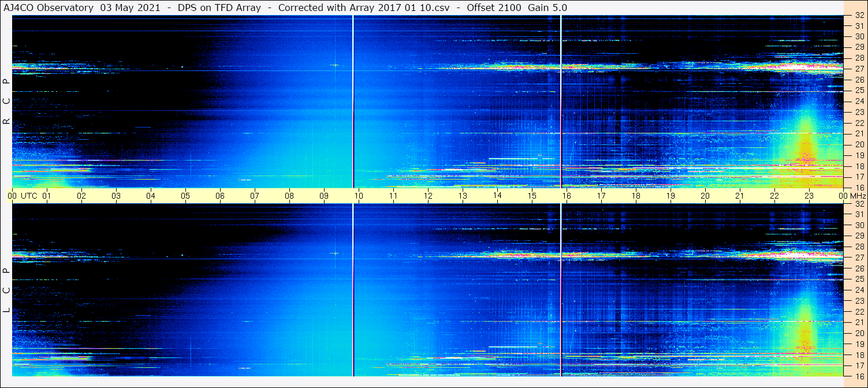Select hour label "16" on the time axis
The image size is (868, 388).
pyautogui.click(x=567, y=196)
